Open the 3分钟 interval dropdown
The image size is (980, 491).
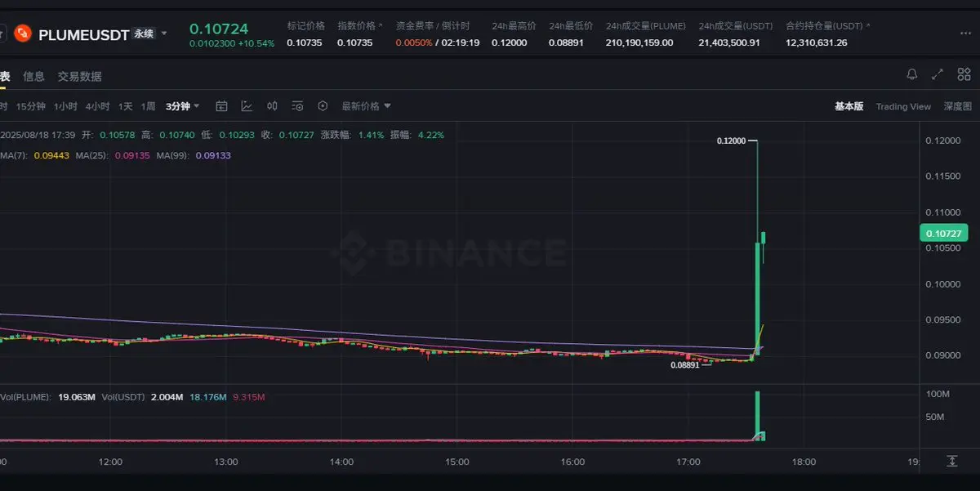[182, 106]
